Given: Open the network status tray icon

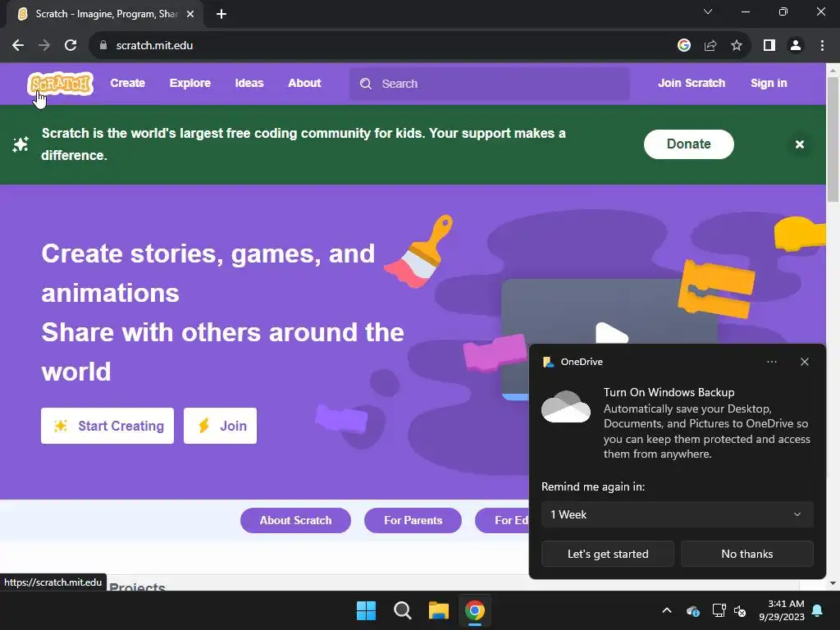Looking at the screenshot, I should 719,610.
